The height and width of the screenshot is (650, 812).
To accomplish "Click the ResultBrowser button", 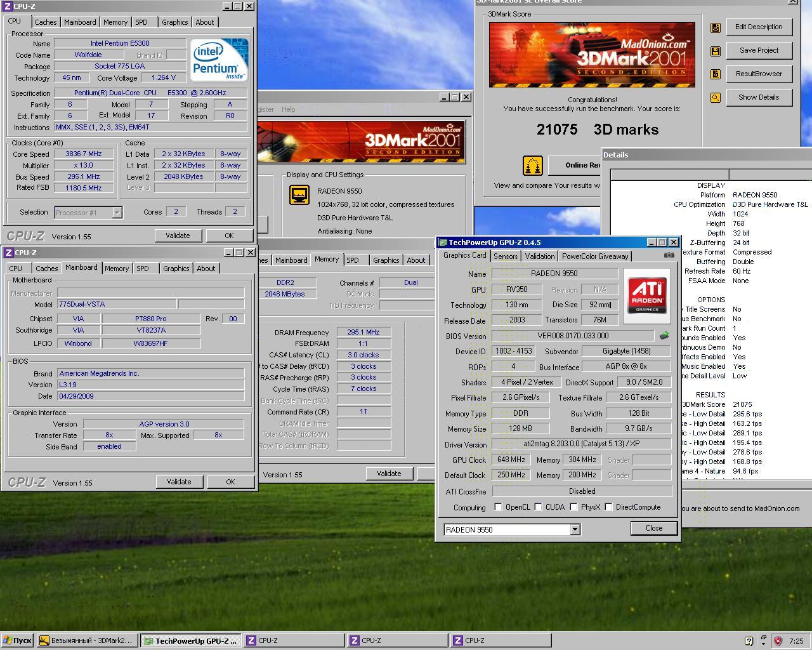I will click(x=759, y=74).
